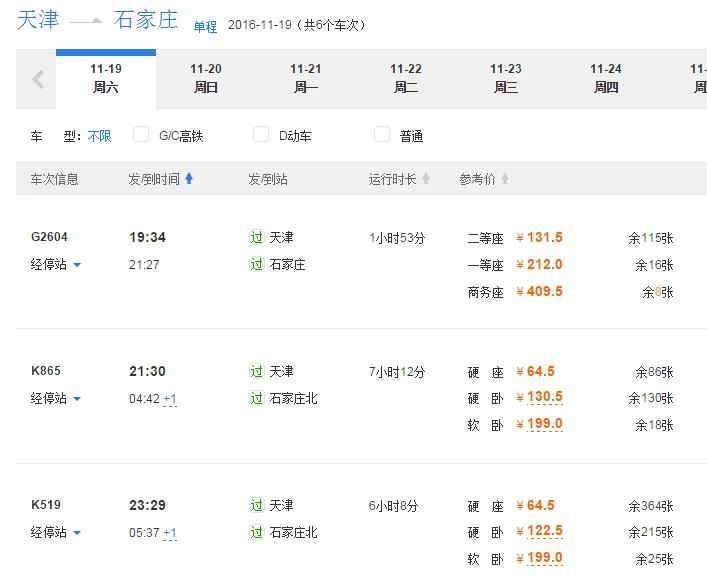
Task: Select the 11-23 周三 date tab
Action: [x=506, y=78]
